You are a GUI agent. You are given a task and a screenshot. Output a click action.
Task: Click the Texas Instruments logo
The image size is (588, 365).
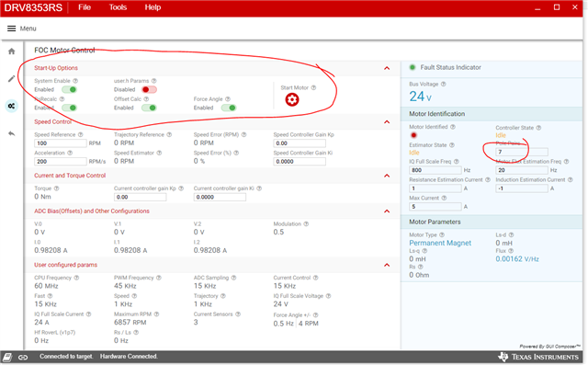pos(538,357)
